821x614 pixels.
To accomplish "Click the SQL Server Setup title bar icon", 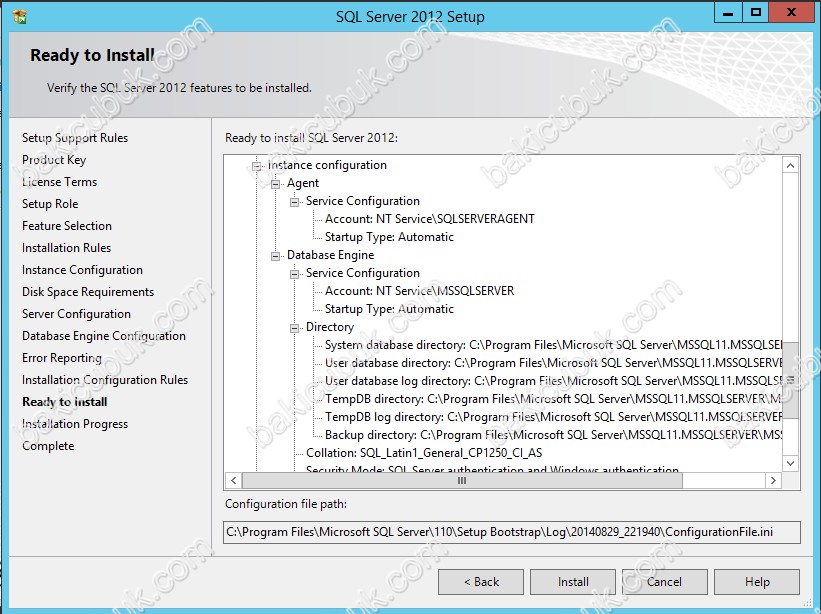I will click(x=19, y=16).
